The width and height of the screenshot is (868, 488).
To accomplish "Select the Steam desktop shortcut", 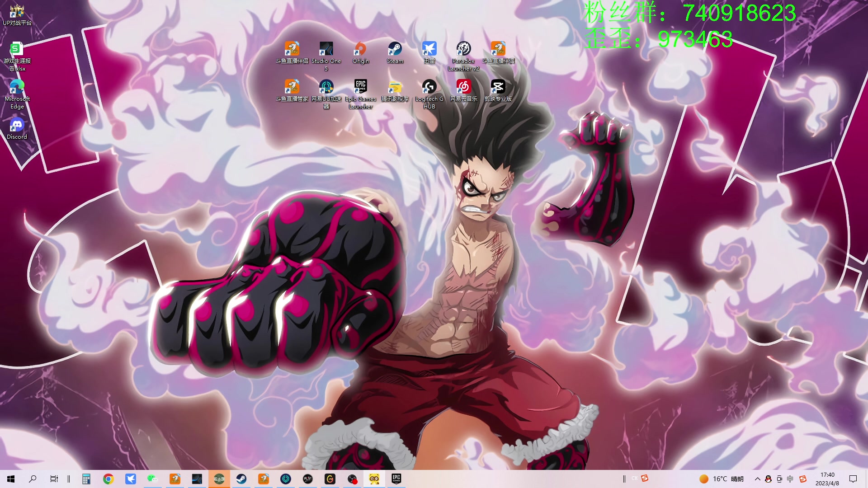I will tap(395, 52).
